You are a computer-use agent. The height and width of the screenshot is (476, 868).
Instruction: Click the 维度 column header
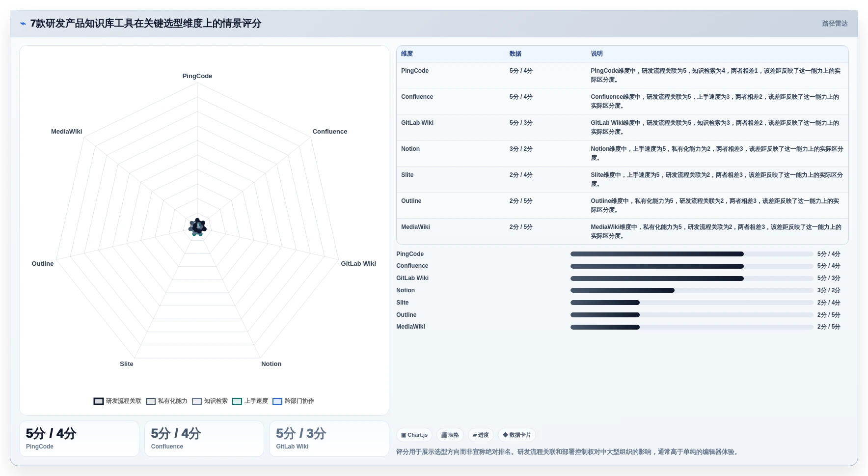(407, 54)
